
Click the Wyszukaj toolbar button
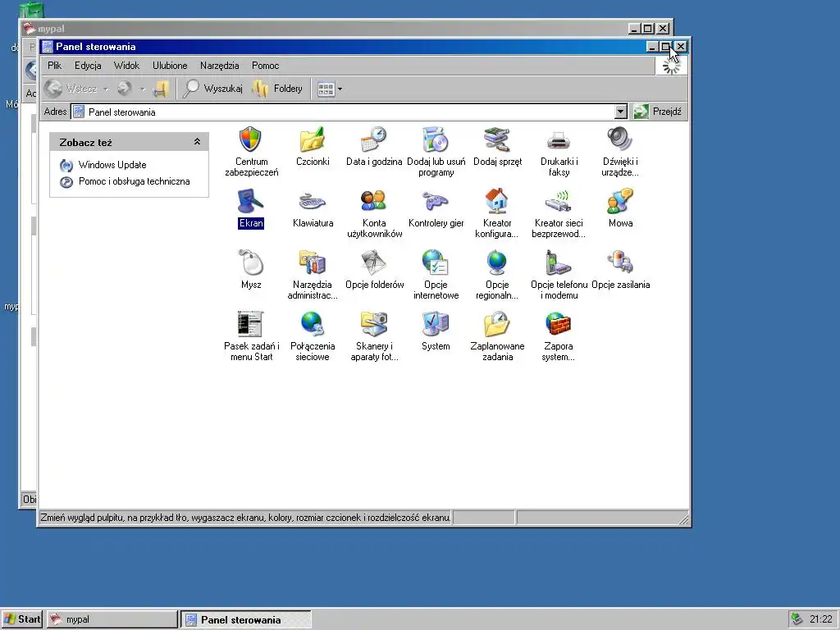click(212, 89)
